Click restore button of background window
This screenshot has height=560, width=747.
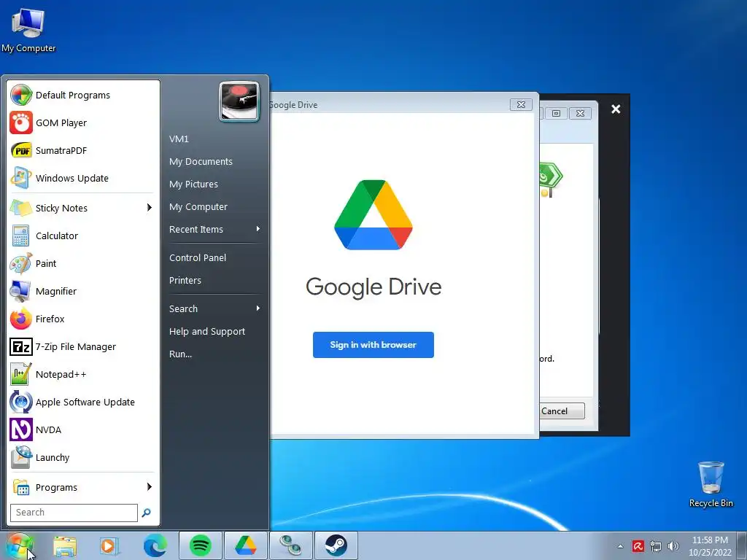click(x=556, y=113)
